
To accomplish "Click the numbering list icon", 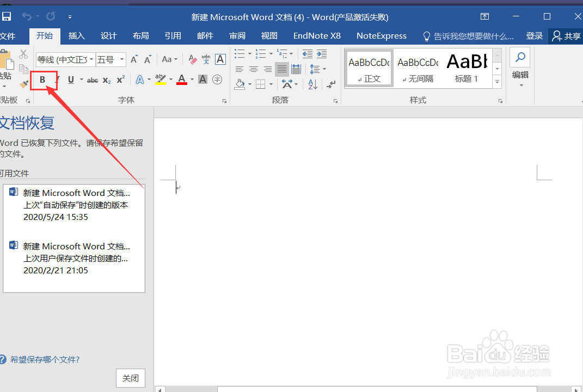I will pos(261,53).
